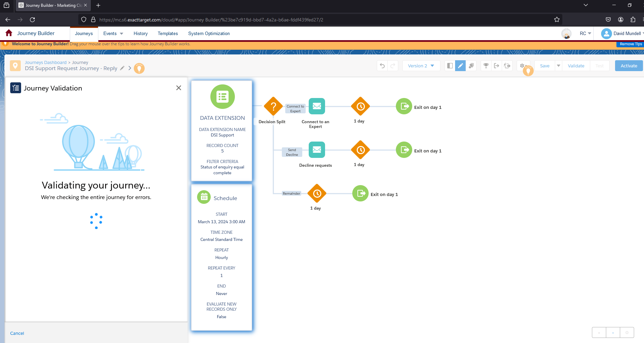Click the zoom out minus canvas control
The width and height of the screenshot is (644, 343).
pyautogui.click(x=613, y=333)
